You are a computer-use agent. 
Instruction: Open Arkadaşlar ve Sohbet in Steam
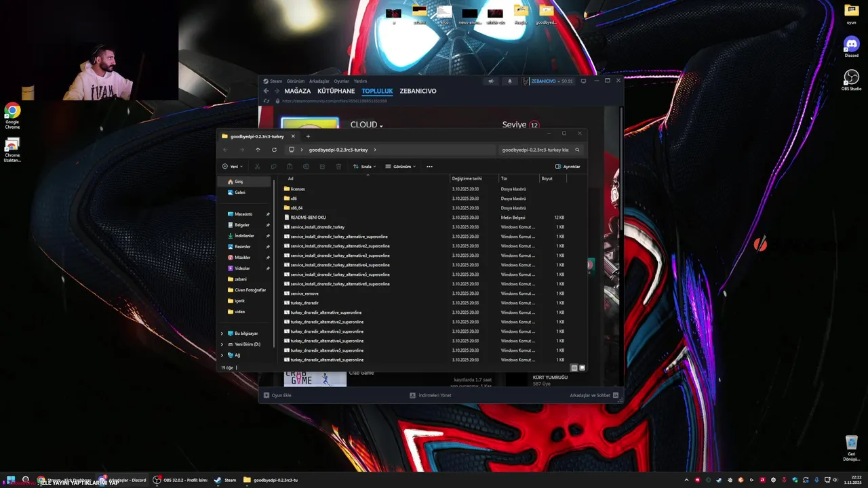coord(594,395)
